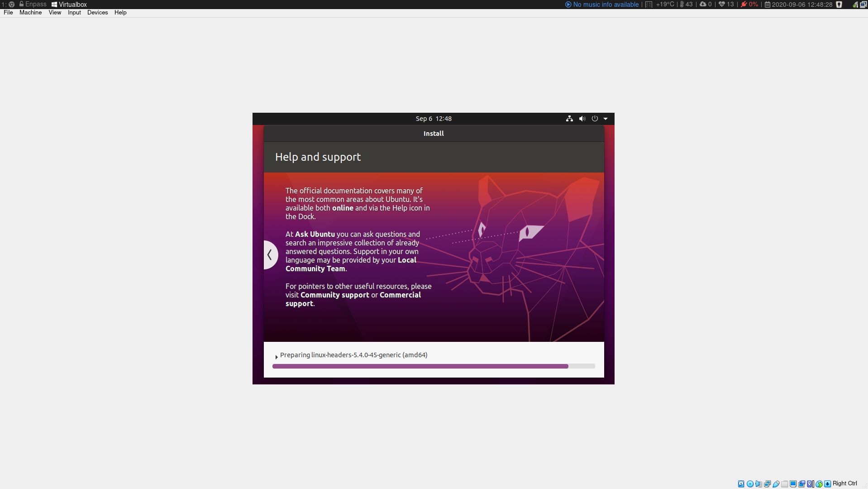Open the Machine menu
Image resolution: width=868 pixels, height=489 pixels.
pos(30,12)
